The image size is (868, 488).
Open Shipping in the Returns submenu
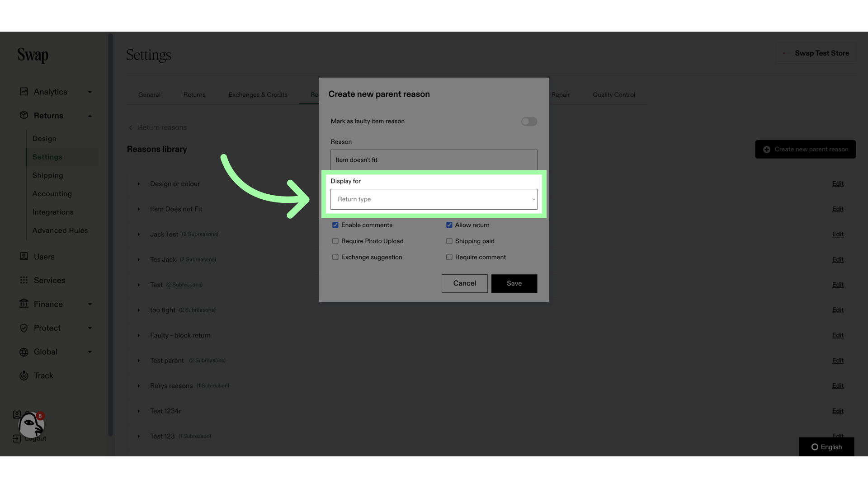(47, 175)
